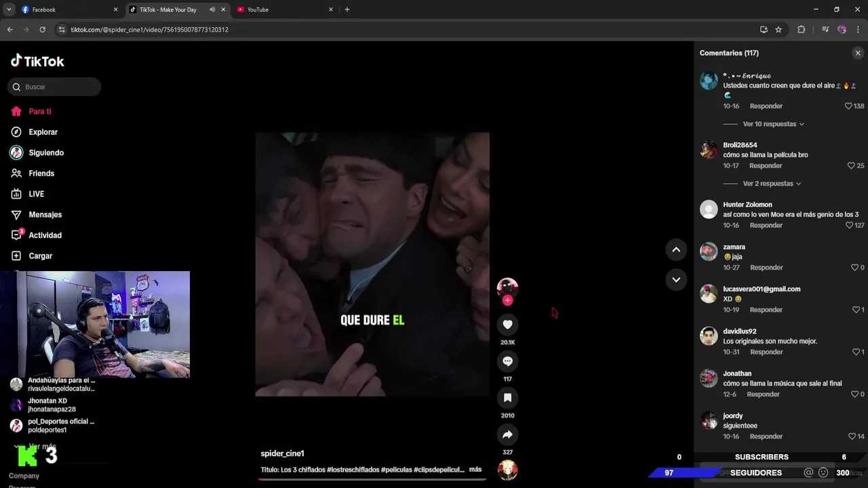The height and width of the screenshot is (488, 868).
Task: View site information icon in address bar
Action: (62, 30)
